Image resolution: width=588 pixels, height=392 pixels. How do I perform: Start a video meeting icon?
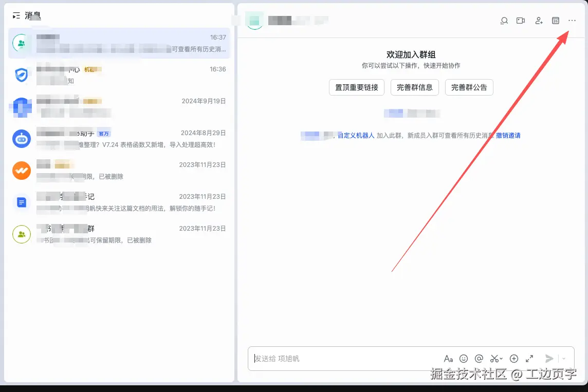pyautogui.click(x=521, y=21)
